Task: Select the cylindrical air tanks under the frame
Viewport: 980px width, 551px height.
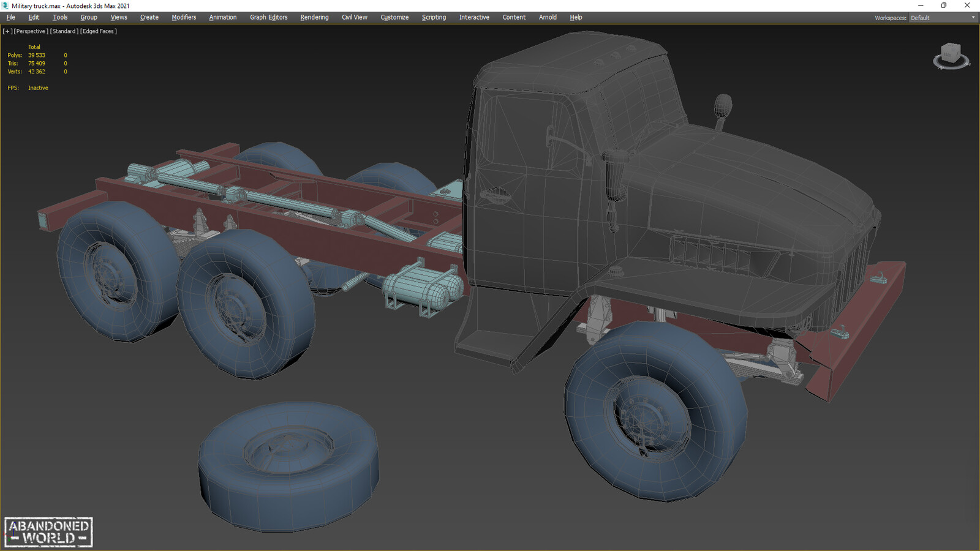Action: (x=423, y=287)
